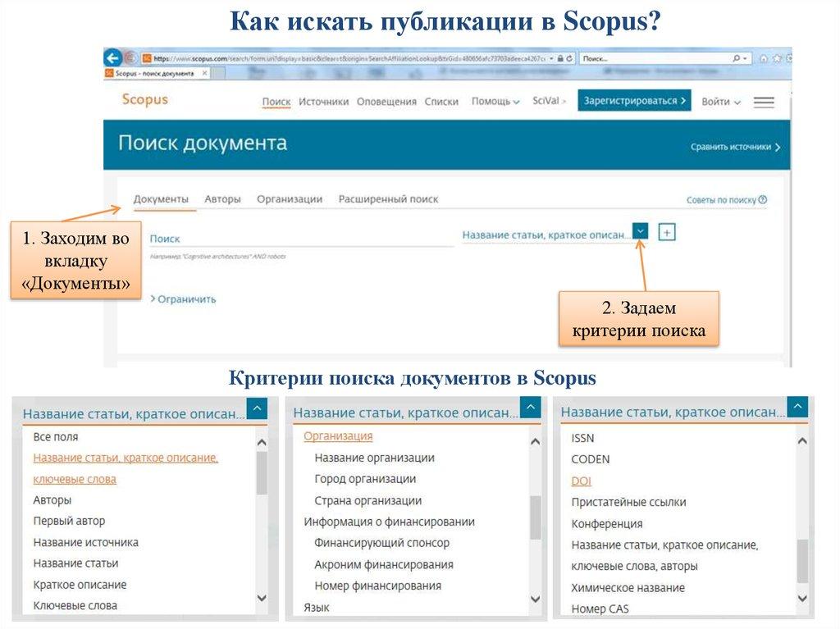The image size is (840, 629).
Task: Click the plus icon to add search field
Action: click(x=667, y=233)
